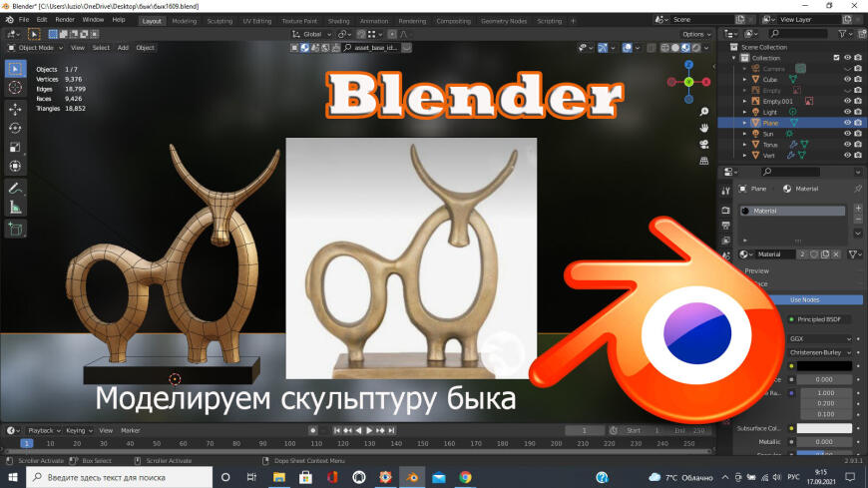Open the Playback dropdown
The width and height of the screenshot is (868, 488).
tap(44, 430)
